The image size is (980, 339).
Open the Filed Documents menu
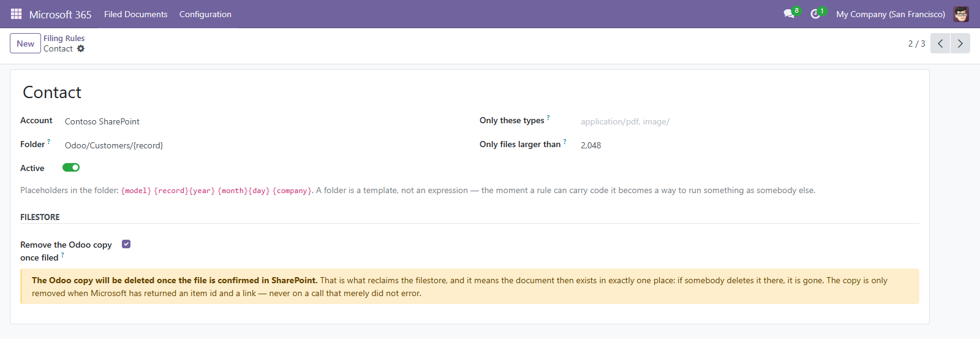[135, 14]
